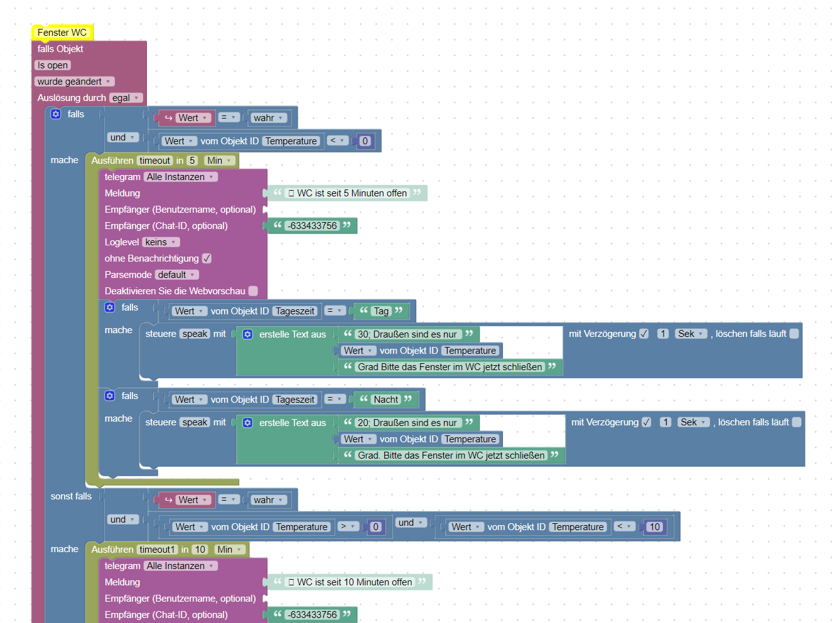The width and height of the screenshot is (840, 623).
Task: Edit the delay value 1 on the Tag speak block
Action: tap(663, 334)
